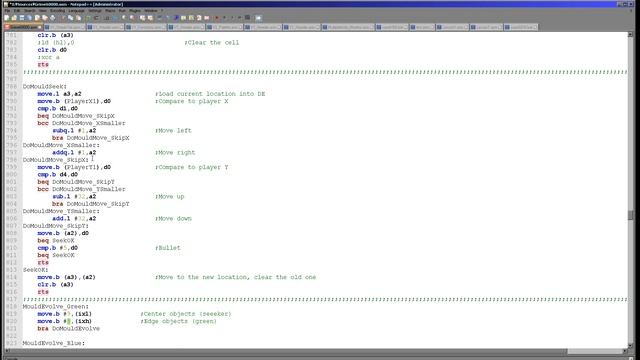Click the Playback macro icon

(x=232, y=18)
